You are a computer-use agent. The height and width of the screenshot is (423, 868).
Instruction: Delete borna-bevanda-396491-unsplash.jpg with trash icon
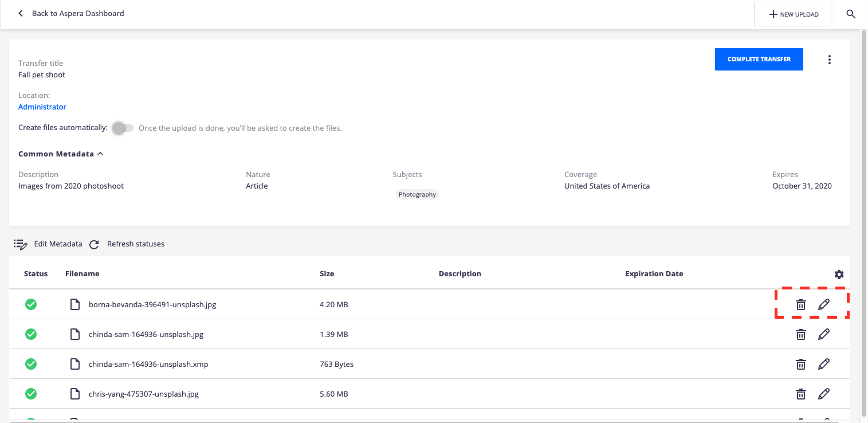801,305
